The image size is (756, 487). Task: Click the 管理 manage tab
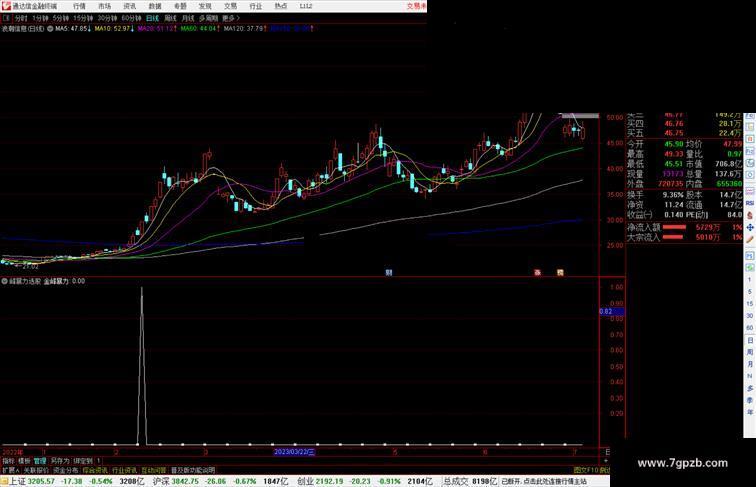pyautogui.click(x=40, y=461)
